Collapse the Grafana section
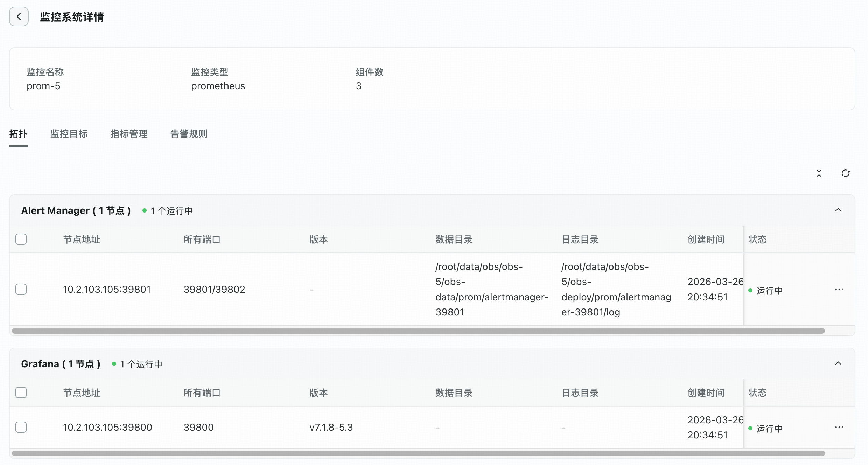 pyautogui.click(x=838, y=363)
